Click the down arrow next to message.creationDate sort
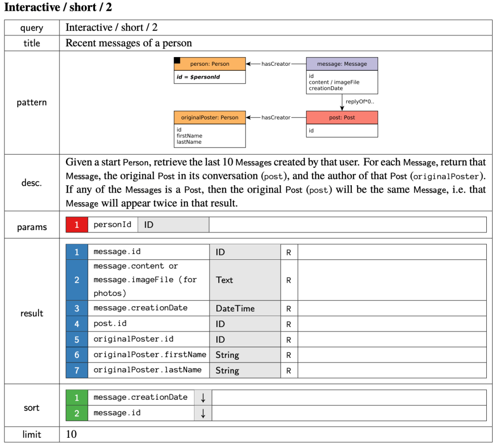The height and width of the screenshot is (448, 499). coord(203,398)
